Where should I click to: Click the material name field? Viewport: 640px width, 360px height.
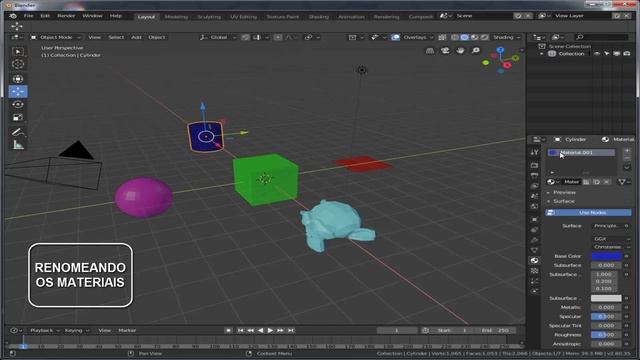tap(571, 182)
